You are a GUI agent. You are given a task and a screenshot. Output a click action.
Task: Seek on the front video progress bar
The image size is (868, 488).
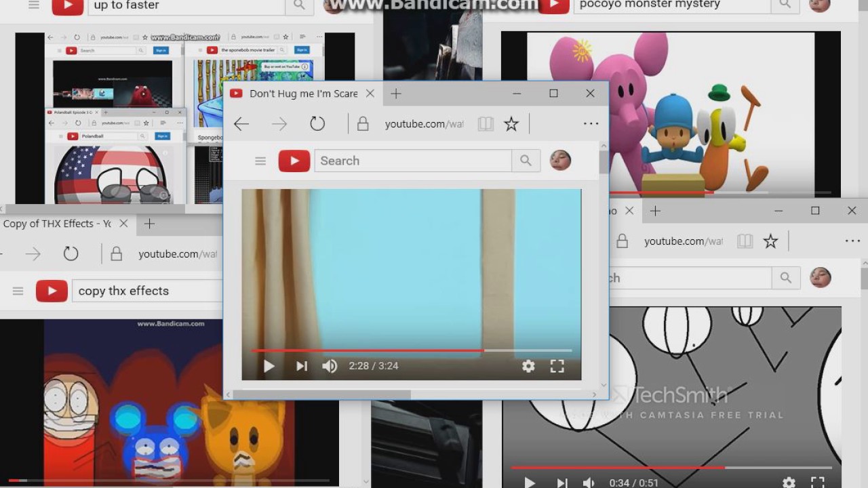(x=412, y=350)
